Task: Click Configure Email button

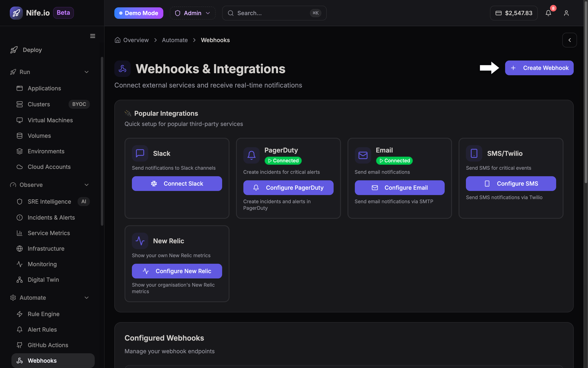Action: (x=399, y=188)
